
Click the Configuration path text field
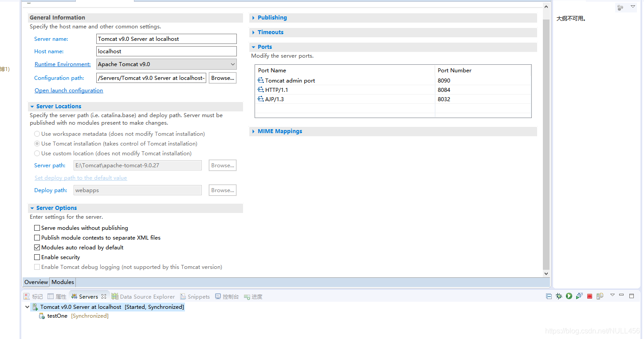tap(151, 78)
